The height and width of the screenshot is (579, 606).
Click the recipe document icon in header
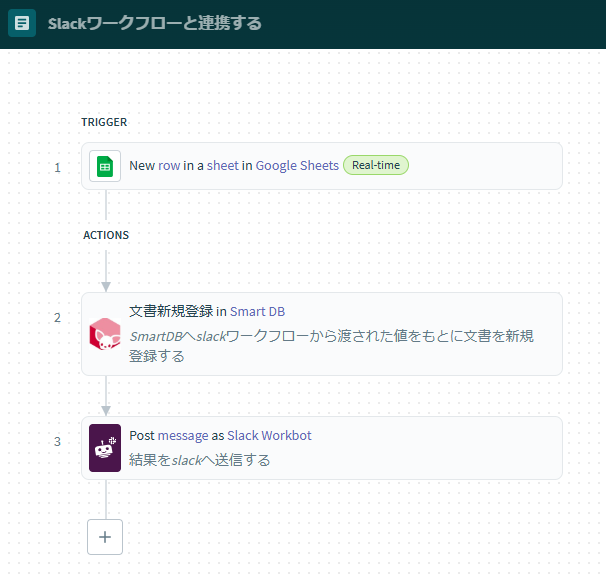(x=22, y=23)
